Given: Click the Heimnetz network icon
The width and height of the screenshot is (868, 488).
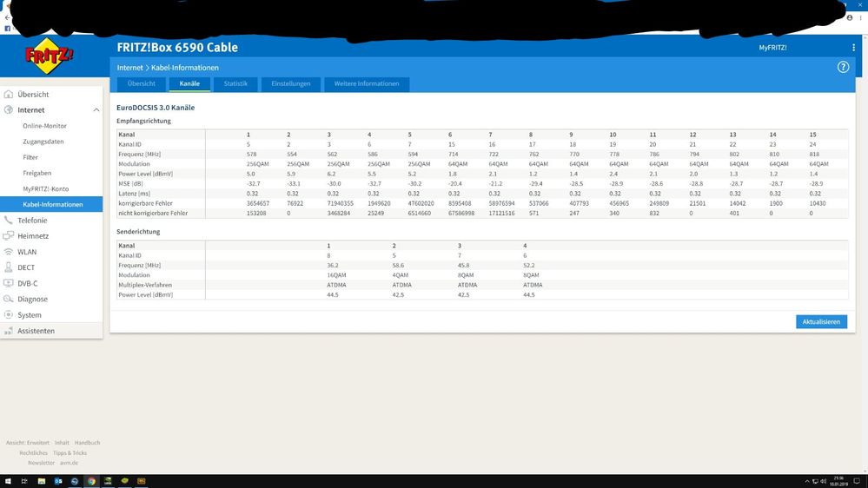Looking at the screenshot, I should [x=9, y=235].
